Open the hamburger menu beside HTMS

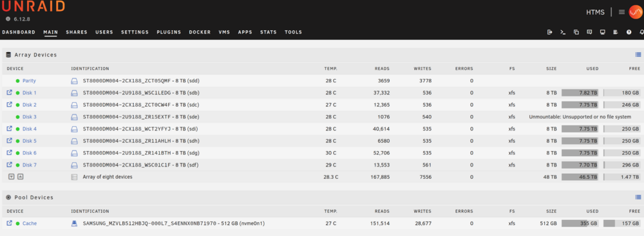pos(622,12)
